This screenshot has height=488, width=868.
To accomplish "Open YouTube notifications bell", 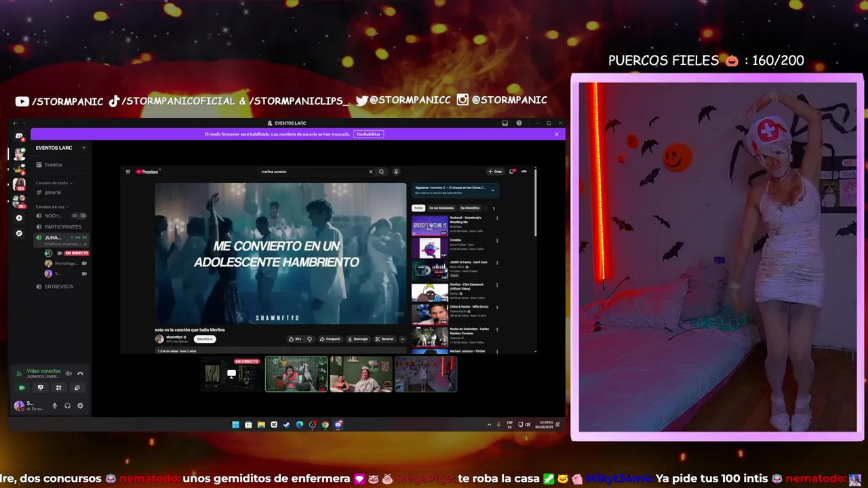I will coord(513,171).
